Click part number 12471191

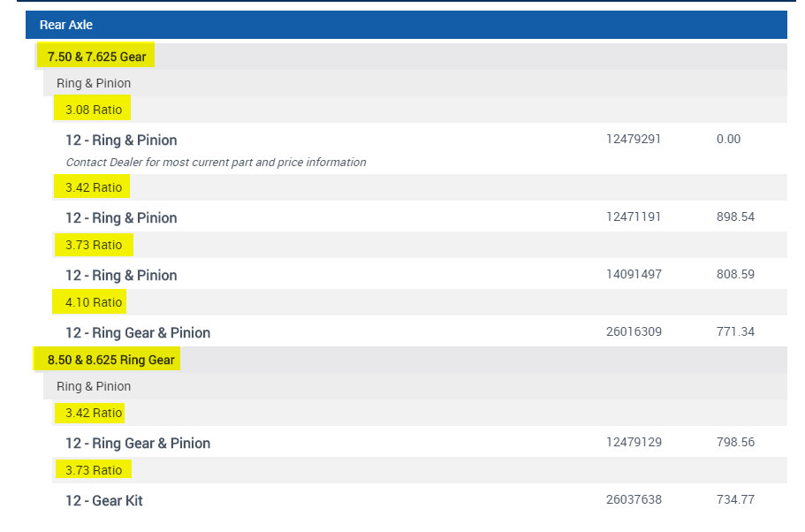tap(634, 217)
